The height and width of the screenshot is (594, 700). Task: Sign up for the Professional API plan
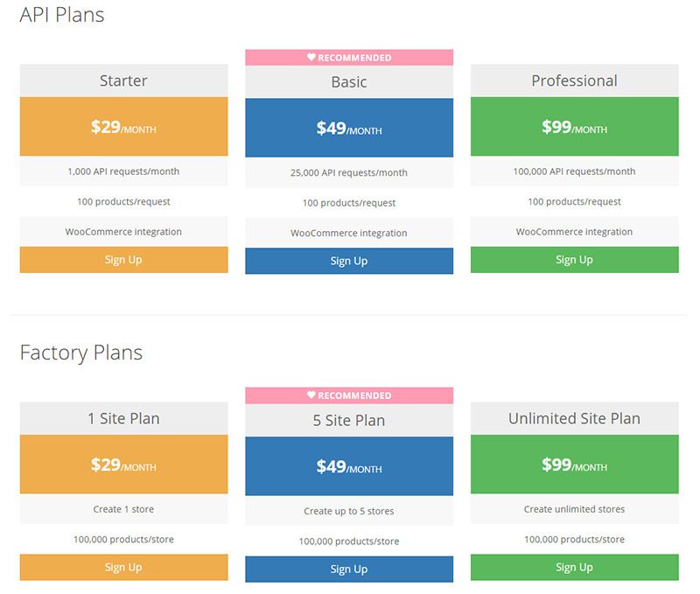[x=574, y=260]
